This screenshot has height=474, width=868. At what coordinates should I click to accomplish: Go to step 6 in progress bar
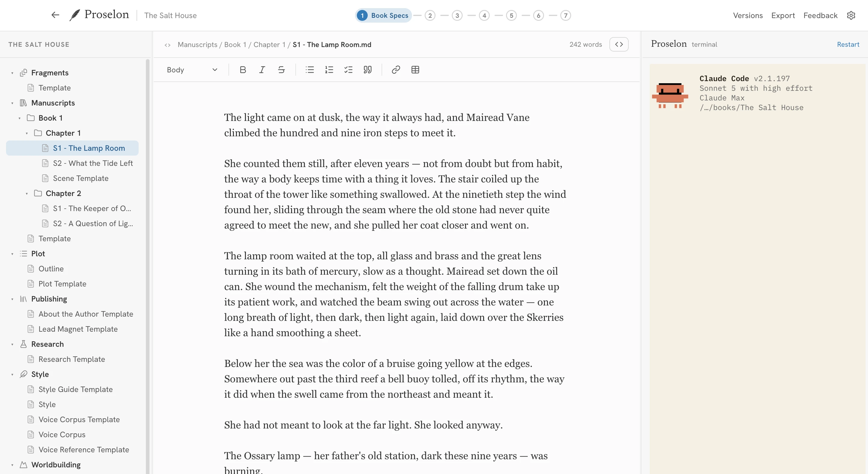tap(539, 15)
